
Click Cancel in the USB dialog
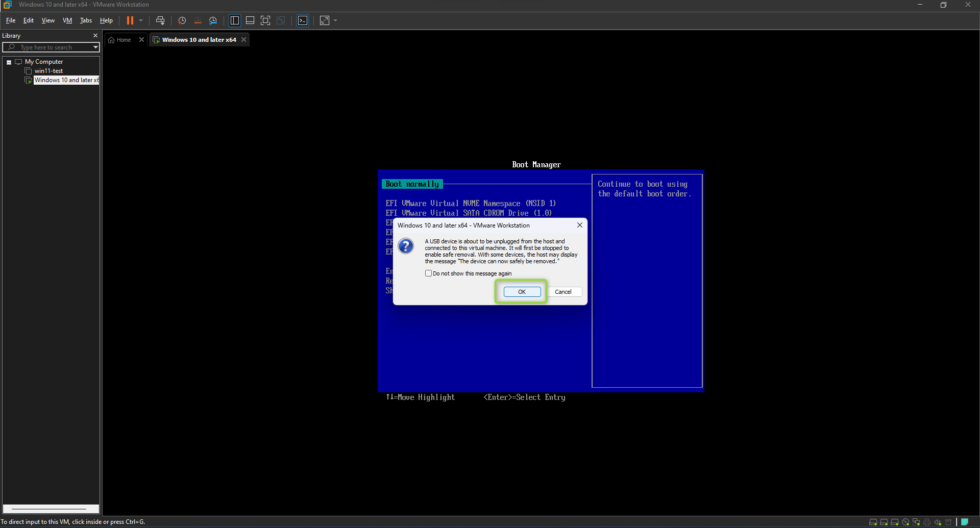563,292
